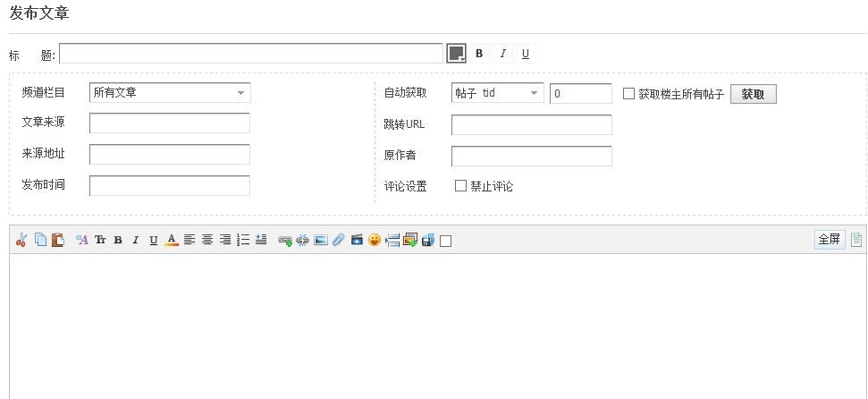Click the 获取 button

[754, 94]
